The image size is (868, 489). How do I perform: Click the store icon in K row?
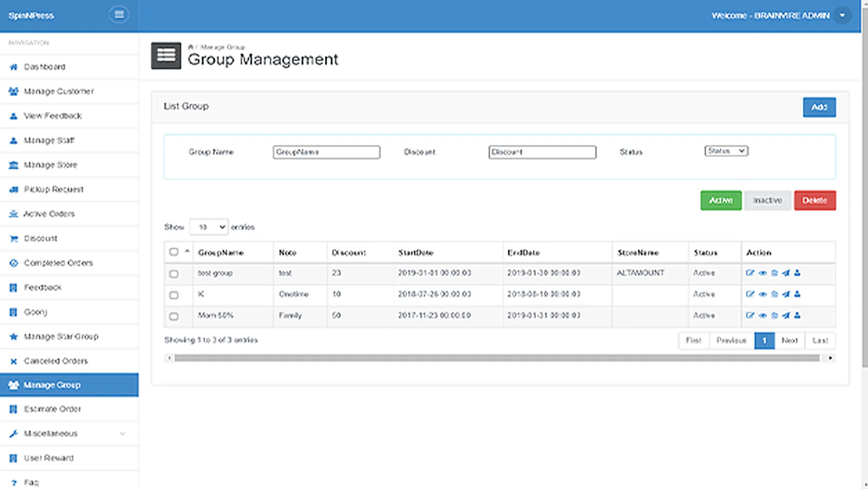click(774, 294)
